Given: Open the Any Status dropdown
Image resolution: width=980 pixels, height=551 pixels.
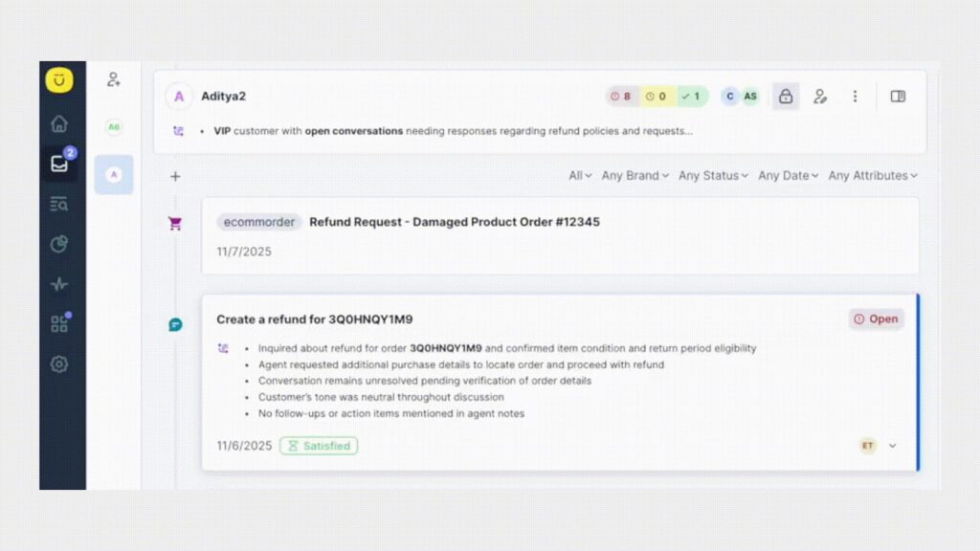Looking at the screenshot, I should tap(714, 176).
